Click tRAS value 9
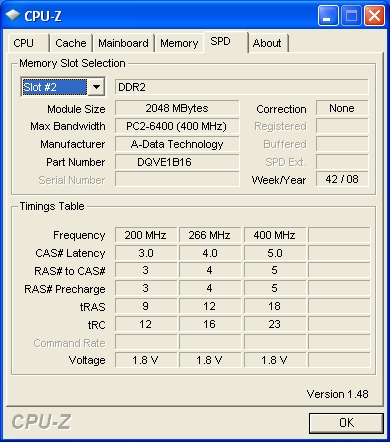 coord(146,306)
